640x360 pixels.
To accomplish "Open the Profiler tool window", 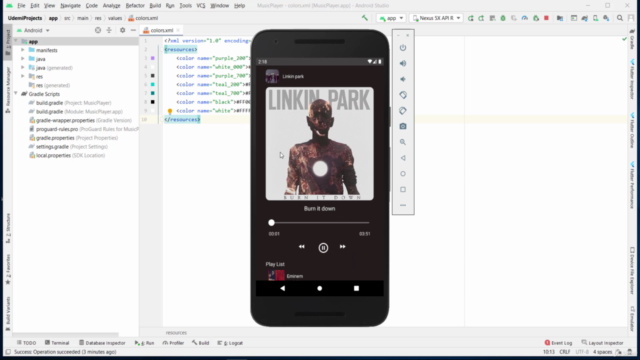I will click(x=173, y=343).
